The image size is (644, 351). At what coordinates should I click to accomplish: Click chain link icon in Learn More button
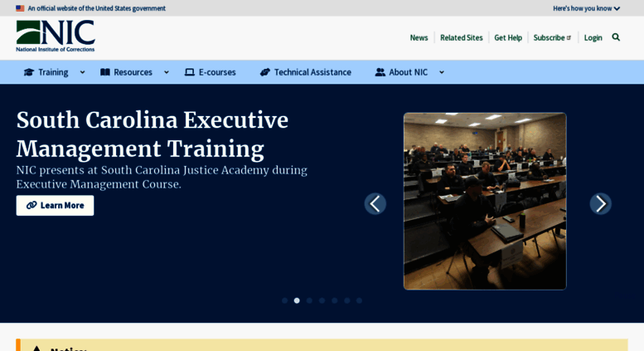(x=31, y=205)
